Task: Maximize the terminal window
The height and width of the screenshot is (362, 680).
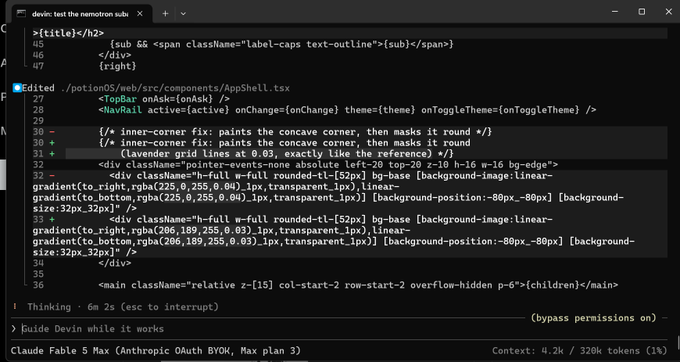Action: (x=642, y=12)
